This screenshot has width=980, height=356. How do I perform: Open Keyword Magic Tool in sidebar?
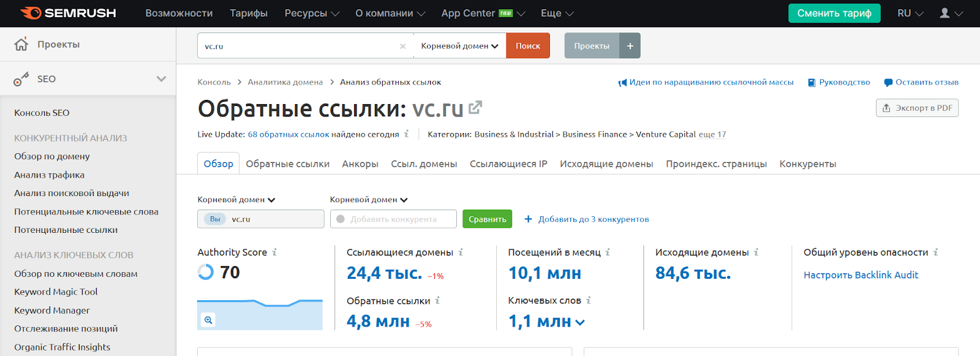56,292
